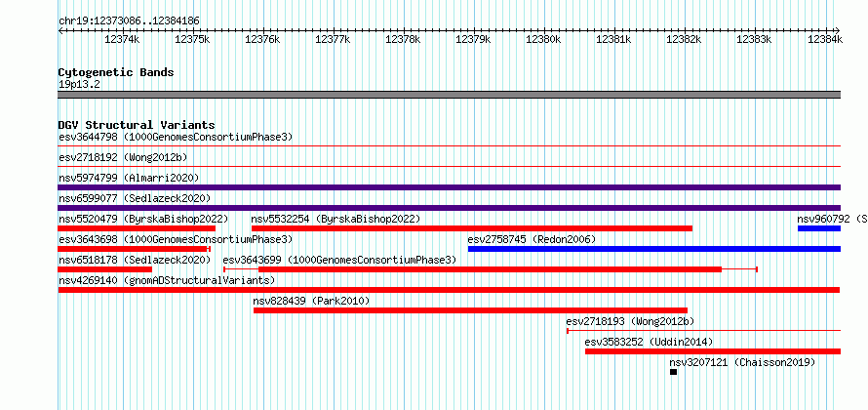Screen dimensions: 868x410
Task: Select the nsv960792 blue variant bar
Action: click(x=818, y=228)
